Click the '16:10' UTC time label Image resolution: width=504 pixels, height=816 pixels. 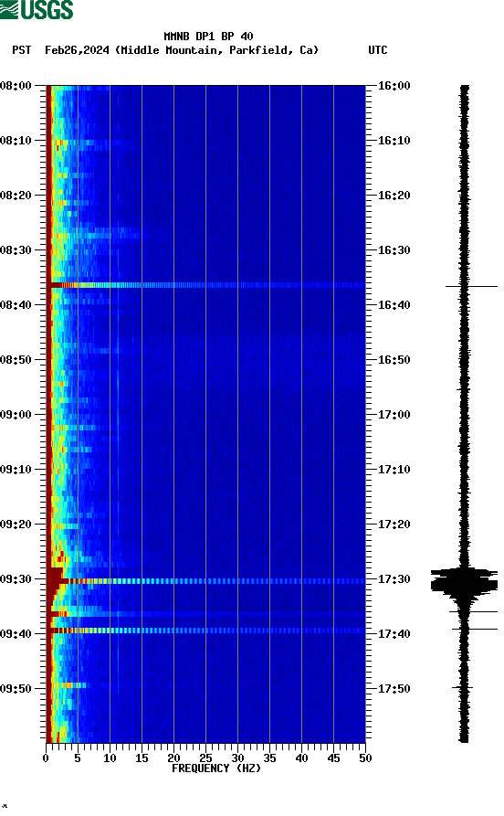[x=394, y=141]
